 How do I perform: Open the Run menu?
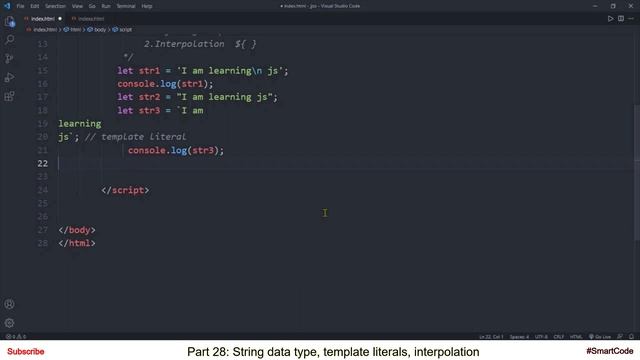tap(106, 6)
